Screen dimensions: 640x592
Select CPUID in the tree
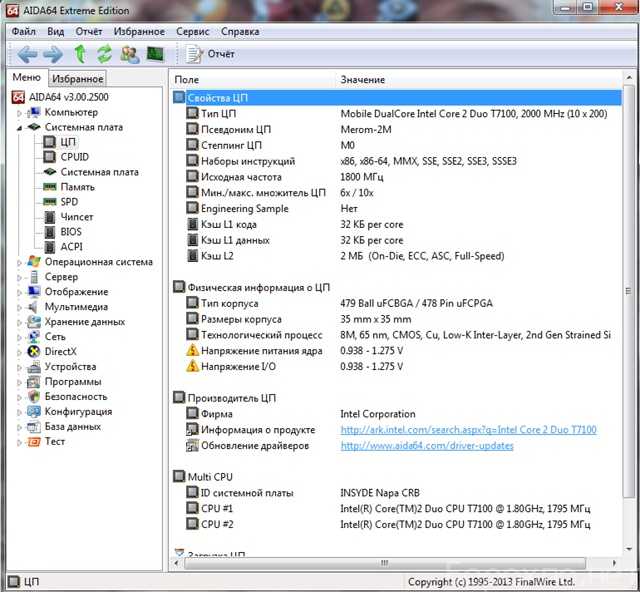pyautogui.click(x=74, y=157)
